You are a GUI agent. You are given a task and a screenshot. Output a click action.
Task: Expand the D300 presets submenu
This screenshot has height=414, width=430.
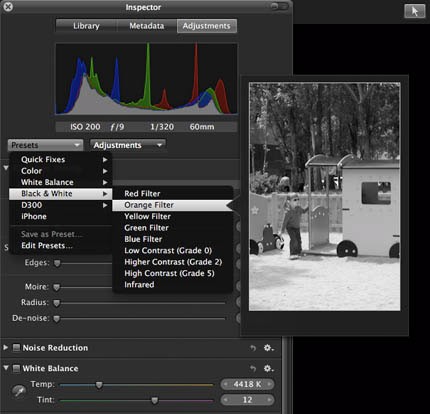point(60,205)
